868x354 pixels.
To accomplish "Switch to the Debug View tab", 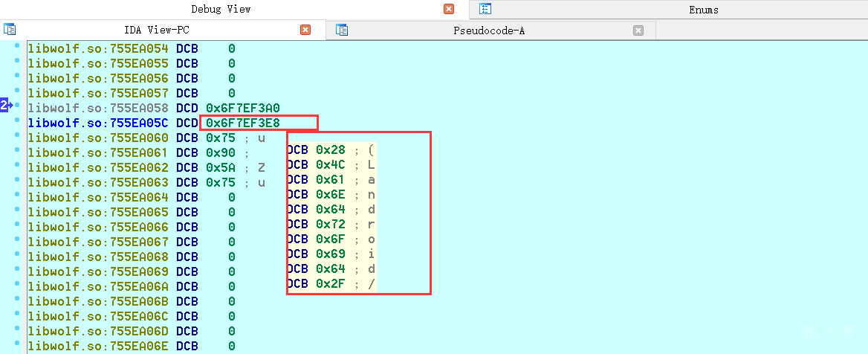I will [221, 9].
